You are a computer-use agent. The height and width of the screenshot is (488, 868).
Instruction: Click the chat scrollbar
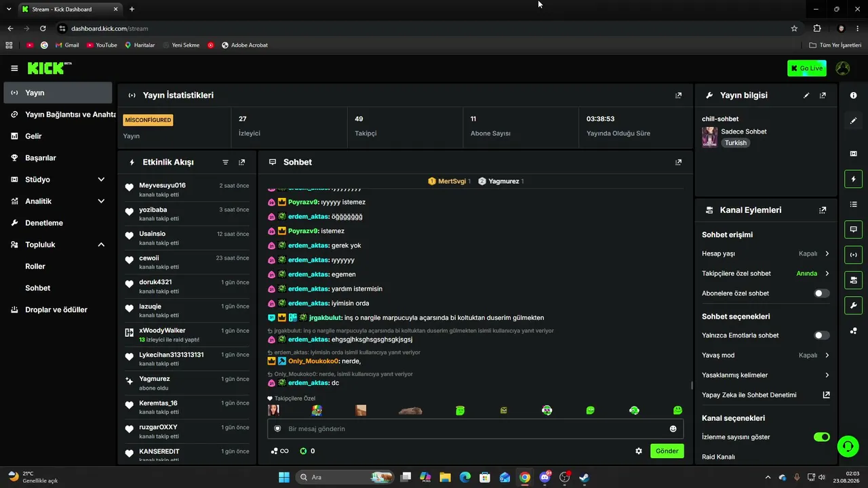click(692, 385)
